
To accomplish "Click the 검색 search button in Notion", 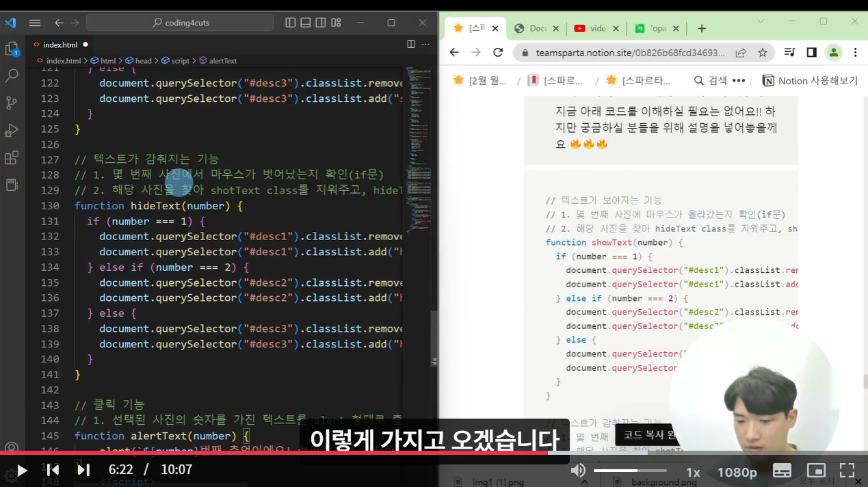I will [711, 81].
